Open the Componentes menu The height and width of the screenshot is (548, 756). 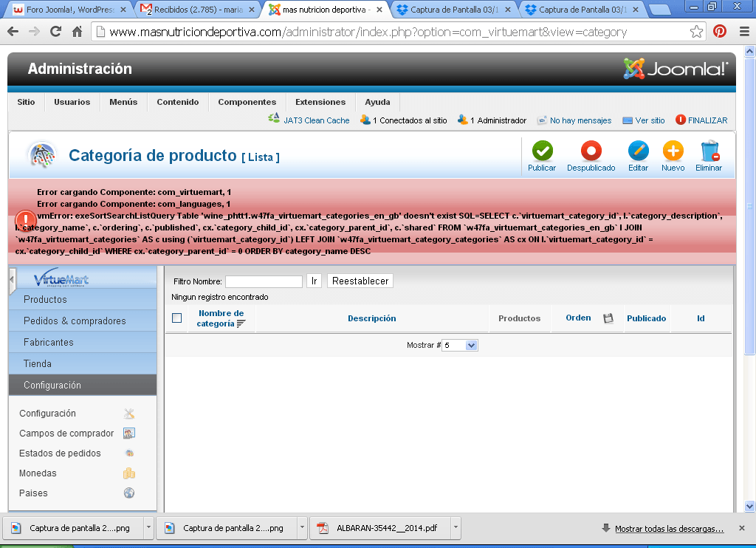point(247,102)
